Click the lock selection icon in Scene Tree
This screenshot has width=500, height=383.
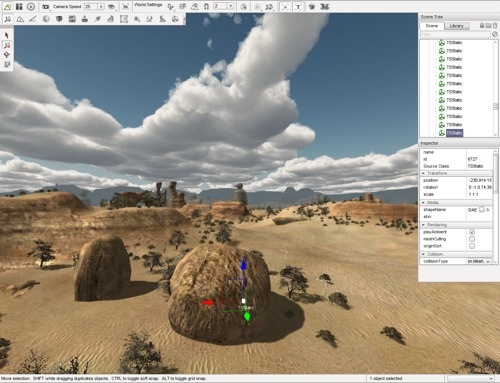(482, 25)
